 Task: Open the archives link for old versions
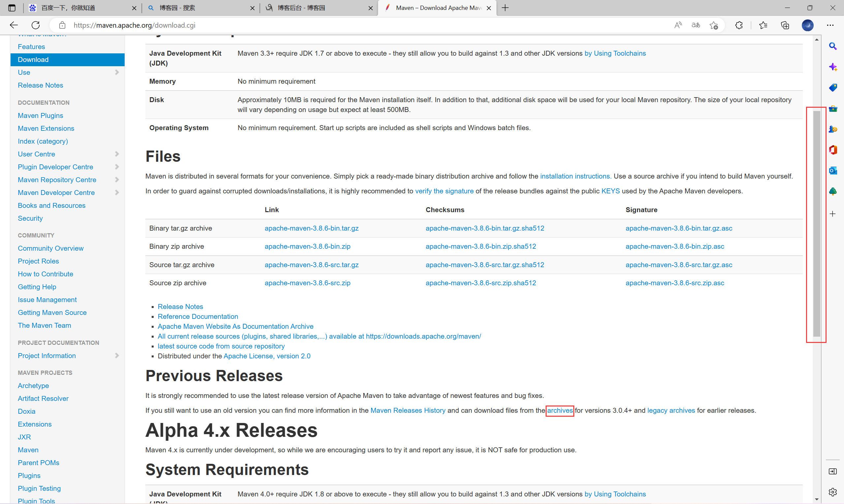559,410
